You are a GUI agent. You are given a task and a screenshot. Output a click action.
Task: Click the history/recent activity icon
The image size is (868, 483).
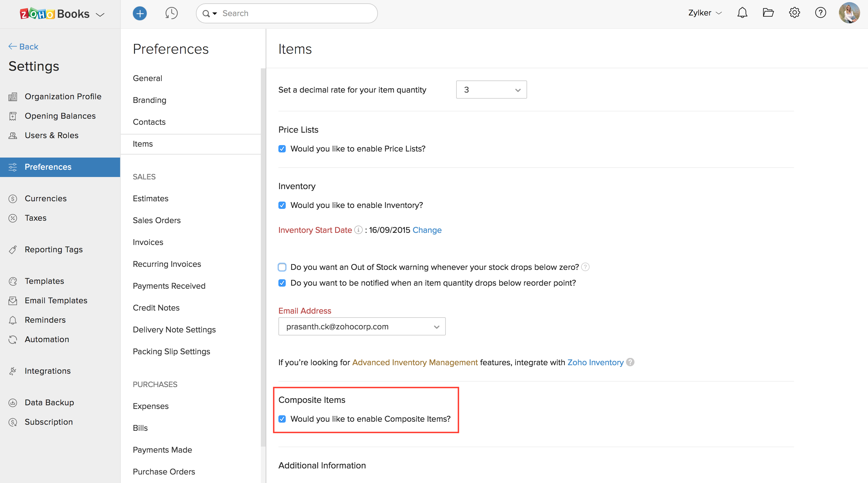(172, 13)
